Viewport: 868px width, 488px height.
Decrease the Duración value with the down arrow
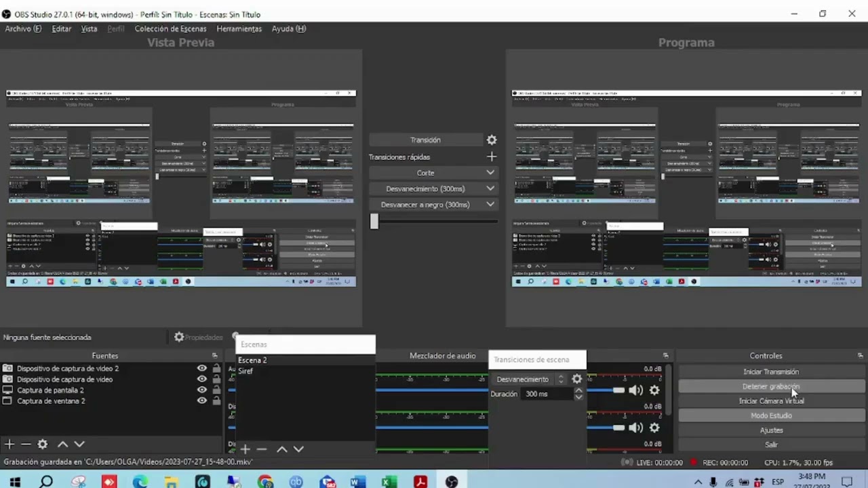click(x=578, y=396)
